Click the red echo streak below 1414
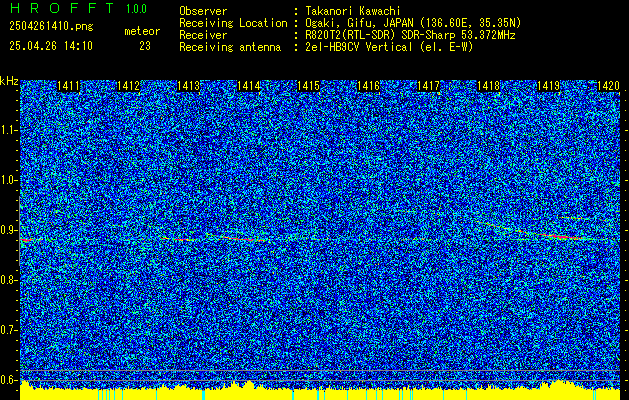The width and height of the screenshot is (629, 400). coord(241,239)
